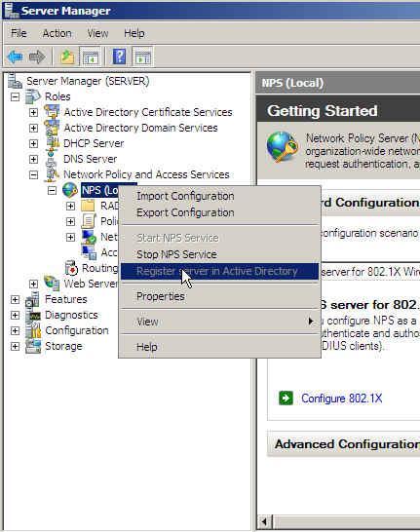420x532 pixels.
Task: Click the DNS Server role icon
Action: [x=52, y=159]
